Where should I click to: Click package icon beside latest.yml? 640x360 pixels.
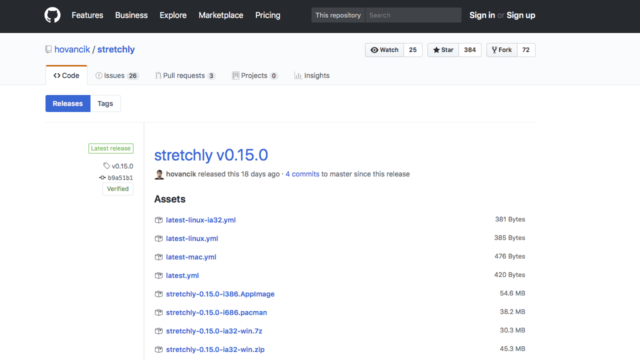[x=159, y=276]
